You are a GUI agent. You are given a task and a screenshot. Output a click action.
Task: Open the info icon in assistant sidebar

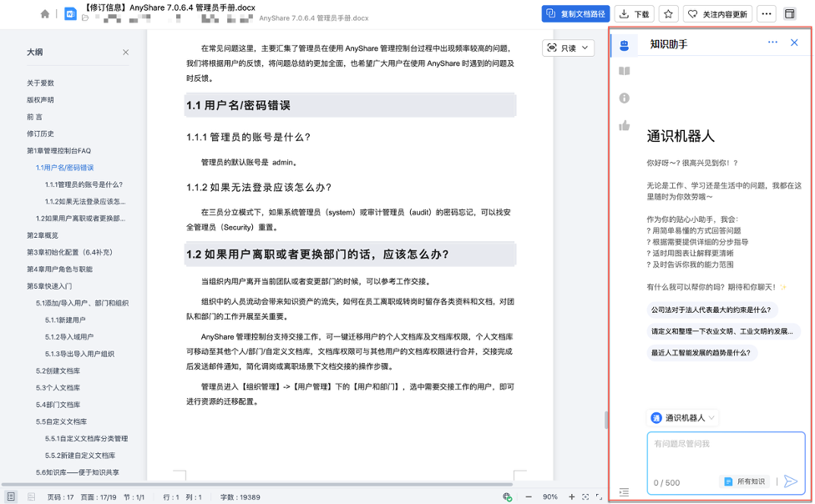pyautogui.click(x=625, y=98)
